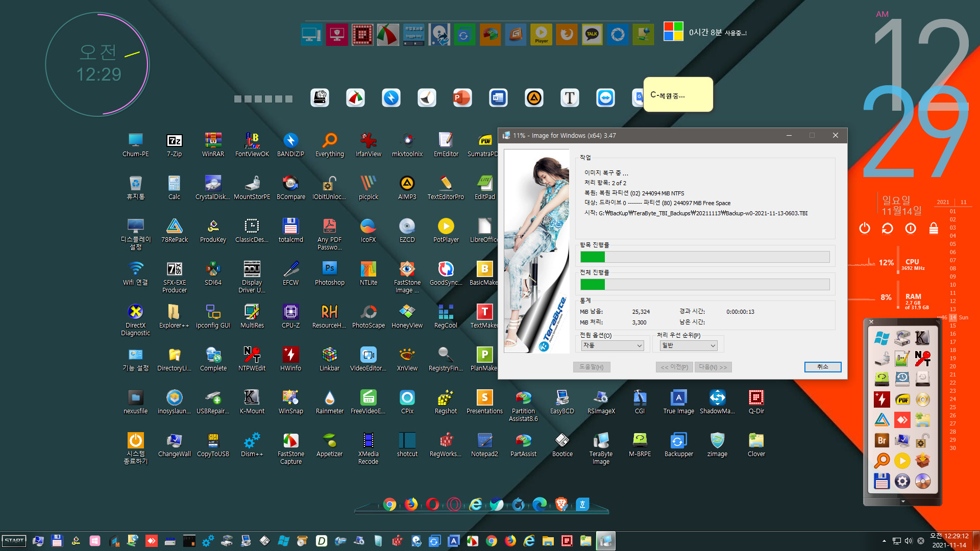Click volume icon in system tray

point(909,541)
